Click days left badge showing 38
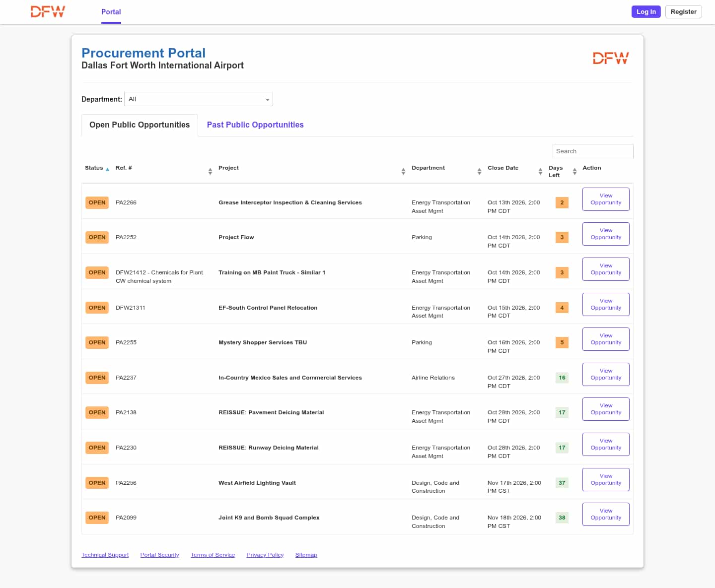The height and width of the screenshot is (588, 715). click(x=562, y=518)
